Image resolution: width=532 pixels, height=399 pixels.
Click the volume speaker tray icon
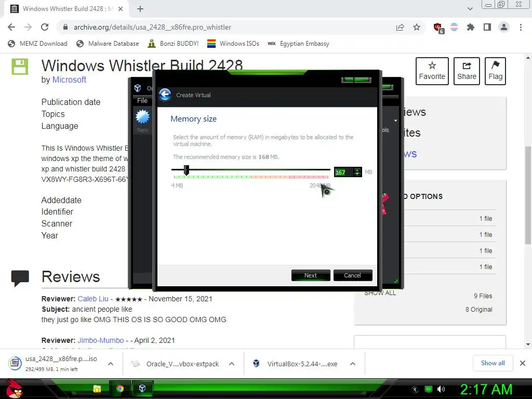[x=441, y=389]
